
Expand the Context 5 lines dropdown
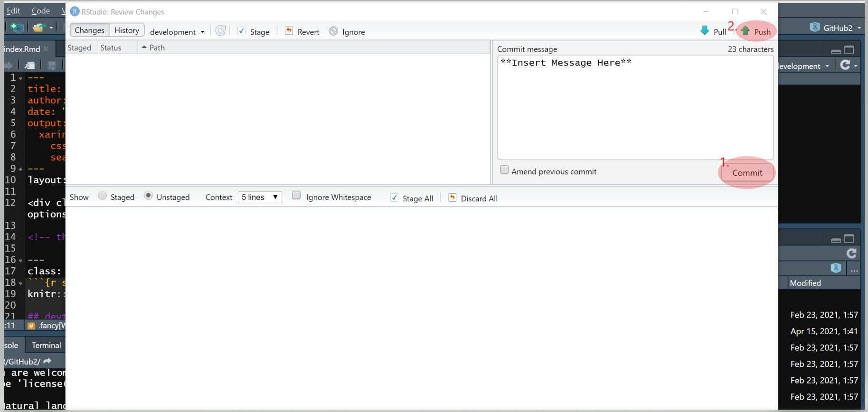(x=260, y=197)
